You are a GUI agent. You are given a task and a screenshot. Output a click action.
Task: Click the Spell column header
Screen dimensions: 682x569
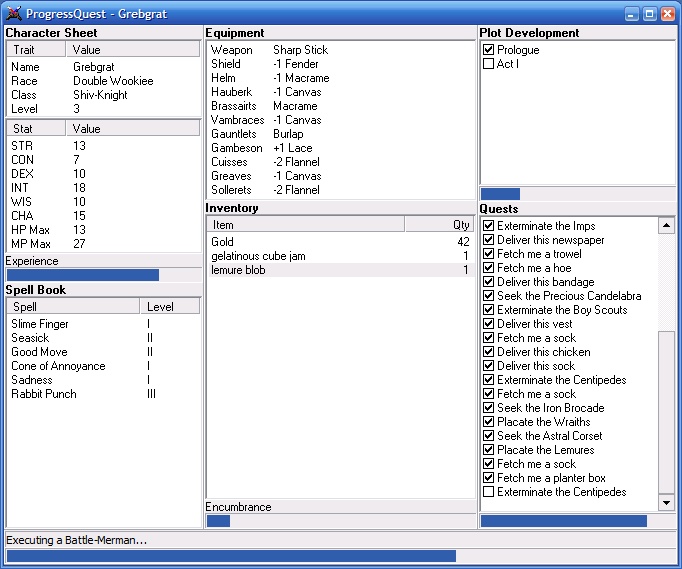[x=70, y=307]
